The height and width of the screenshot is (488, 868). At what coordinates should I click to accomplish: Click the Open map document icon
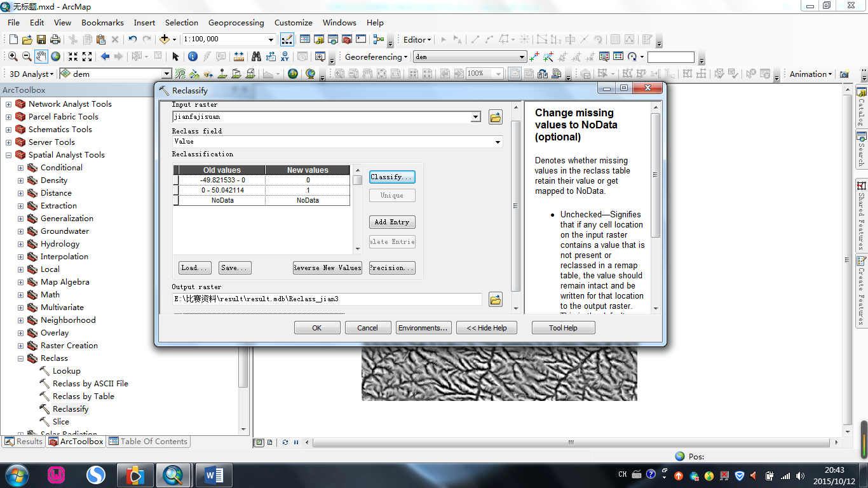click(27, 39)
